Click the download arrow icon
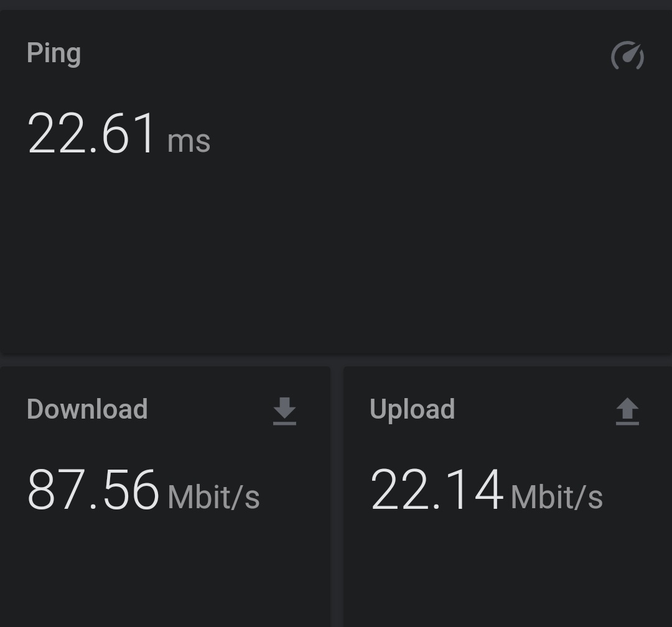This screenshot has width=672, height=627. (x=284, y=411)
